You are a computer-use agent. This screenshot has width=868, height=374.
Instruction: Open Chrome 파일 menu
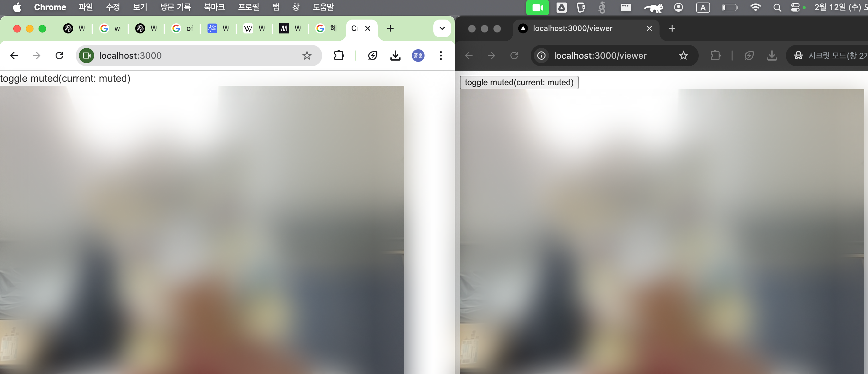86,7
